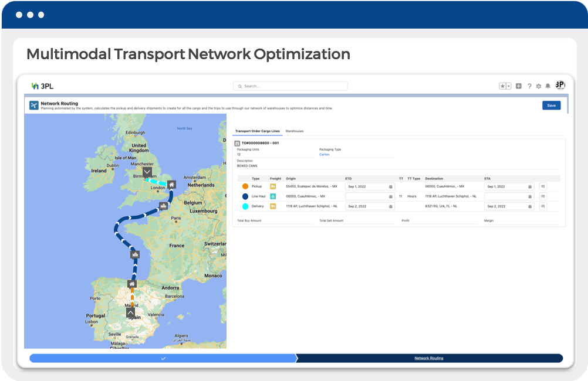Click the ship marker in the Bay of Biscay
Screen dimensions: 588x381
pyautogui.click(x=134, y=254)
